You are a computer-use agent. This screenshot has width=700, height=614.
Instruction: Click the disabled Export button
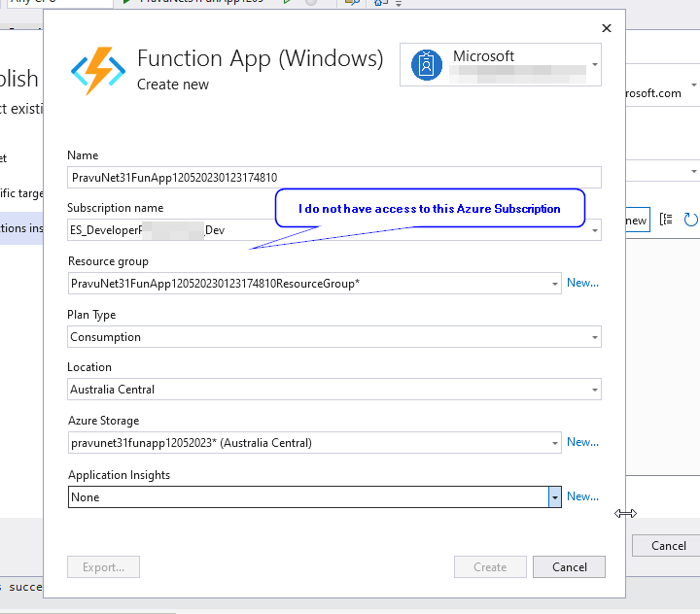[104, 567]
